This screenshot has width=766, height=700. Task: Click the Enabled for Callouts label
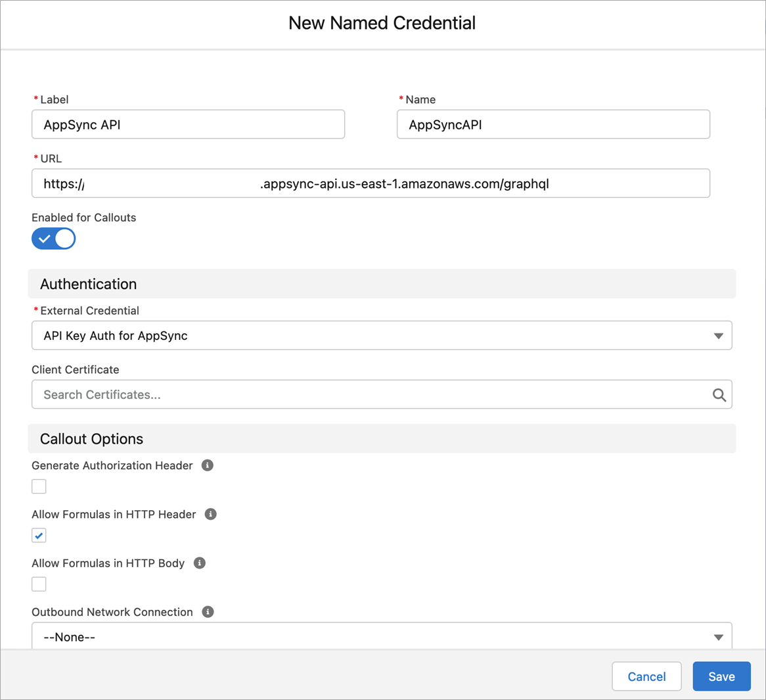click(x=84, y=218)
